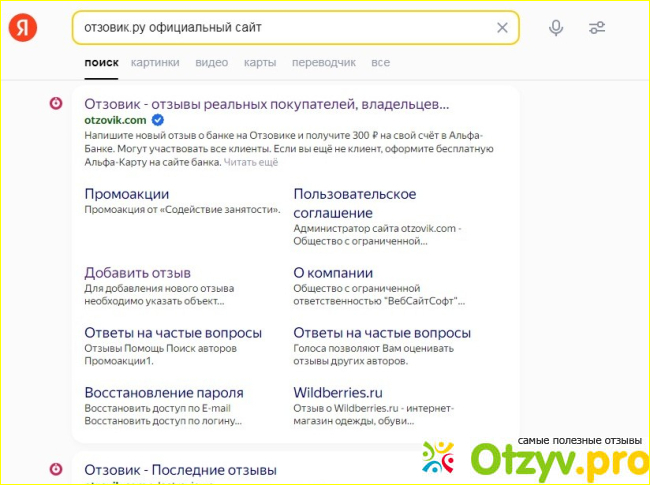Click the Otzovik favicon beside first result
The width and height of the screenshot is (650, 485).
click(x=57, y=103)
